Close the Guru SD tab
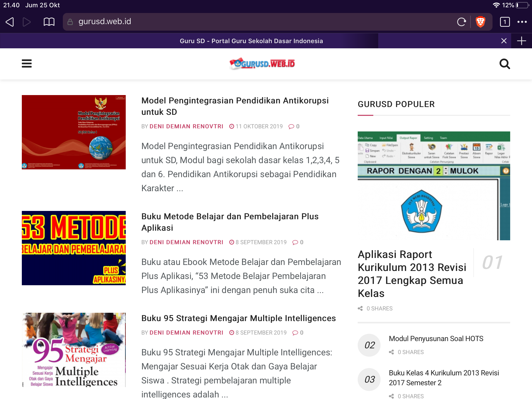 point(504,41)
